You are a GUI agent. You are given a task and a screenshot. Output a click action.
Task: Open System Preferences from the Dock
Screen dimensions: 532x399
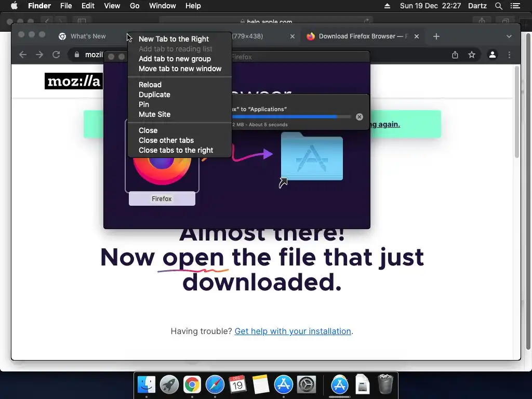pos(307,385)
